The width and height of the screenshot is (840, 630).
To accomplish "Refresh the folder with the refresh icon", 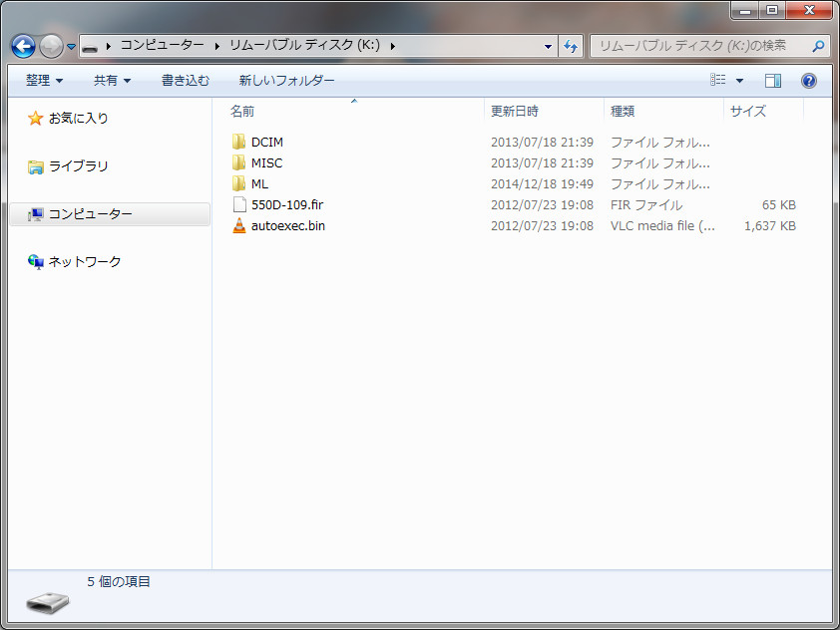I will tap(571, 47).
